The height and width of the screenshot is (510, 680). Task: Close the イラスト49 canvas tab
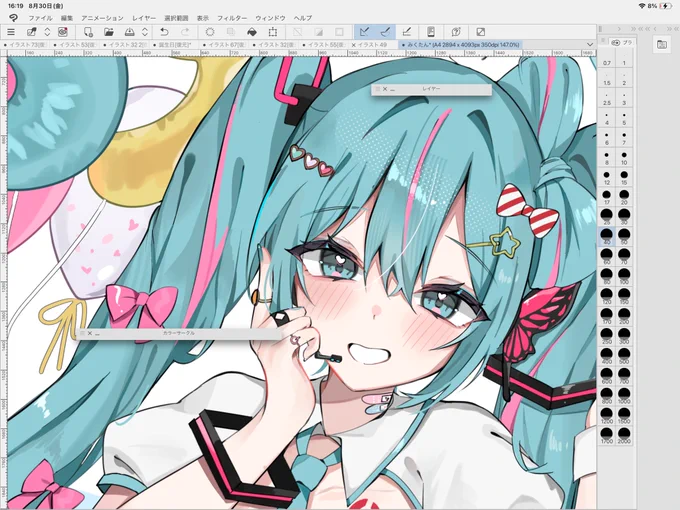pyautogui.click(x=354, y=45)
